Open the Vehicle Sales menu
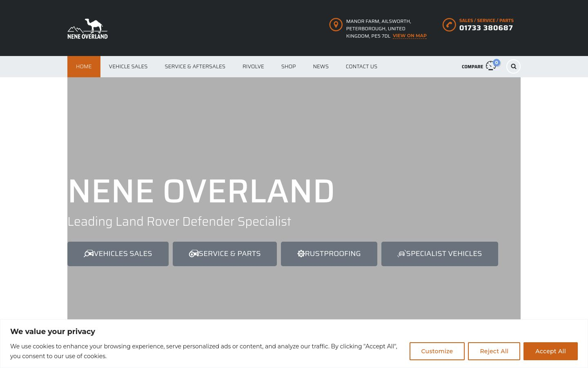This screenshot has height=368, width=588. (x=128, y=66)
